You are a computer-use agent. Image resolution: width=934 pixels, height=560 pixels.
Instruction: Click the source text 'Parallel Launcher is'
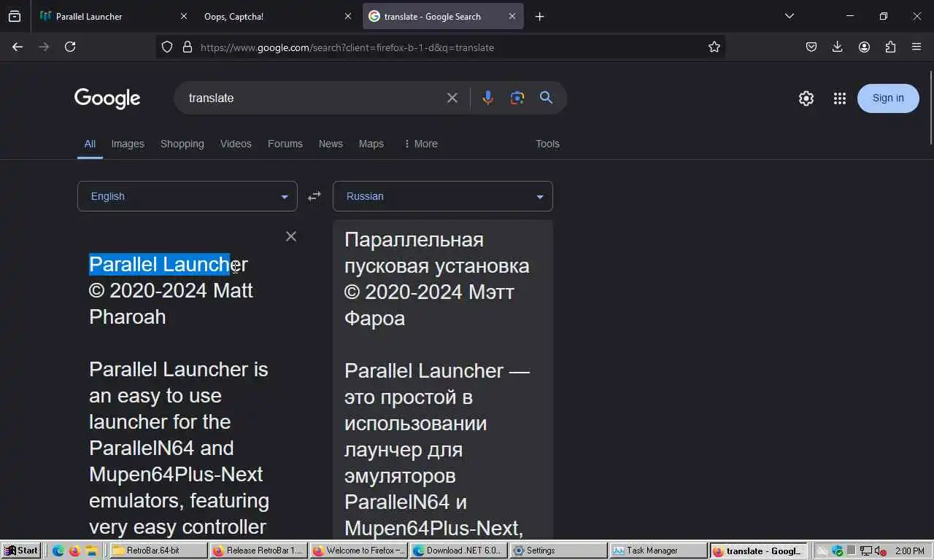click(179, 369)
